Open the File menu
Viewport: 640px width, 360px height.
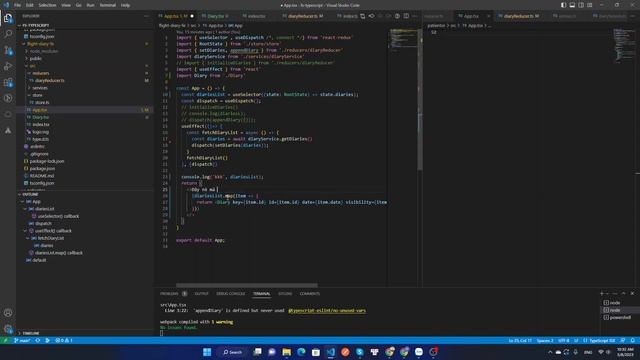(18, 5)
